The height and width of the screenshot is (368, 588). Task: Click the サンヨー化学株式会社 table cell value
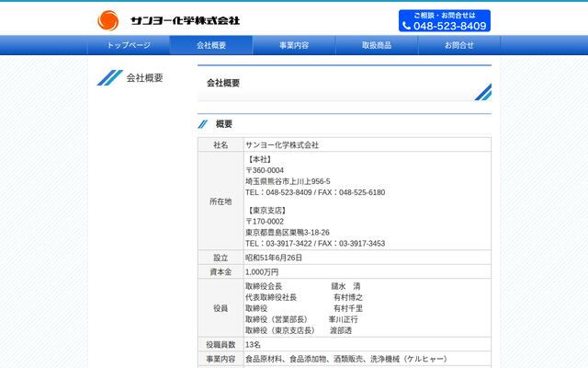(x=282, y=145)
